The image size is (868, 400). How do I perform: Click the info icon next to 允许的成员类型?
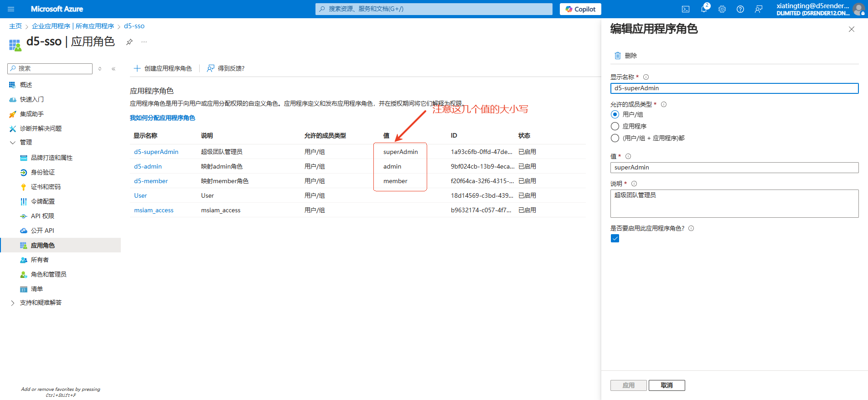664,104
